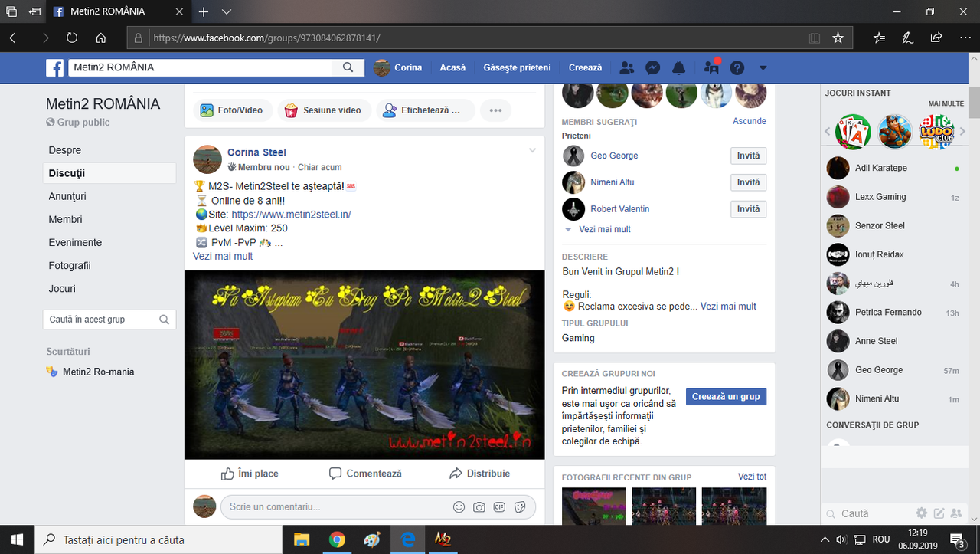Add page to favorites with star icon
This screenshot has width=980, height=554.
(x=838, y=38)
